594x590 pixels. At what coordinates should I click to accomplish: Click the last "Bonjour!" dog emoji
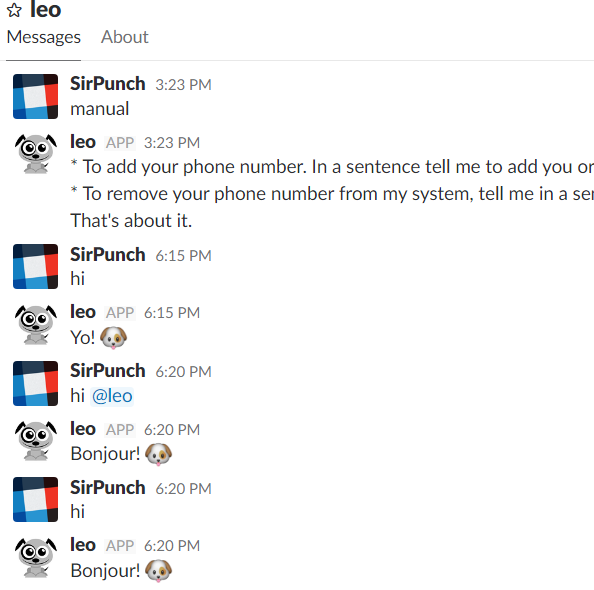click(x=158, y=571)
